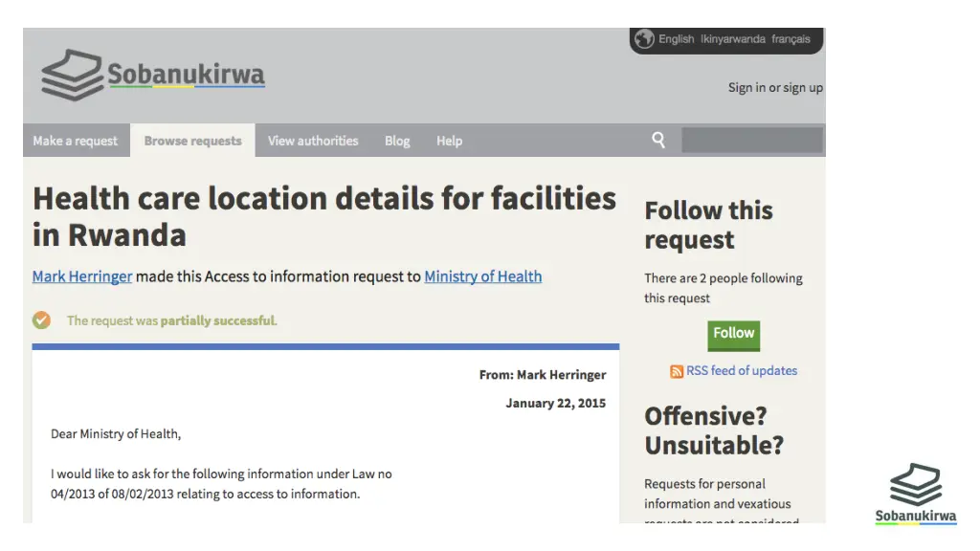980x551 pixels.
Task: Click the green Follow button
Action: pos(734,335)
